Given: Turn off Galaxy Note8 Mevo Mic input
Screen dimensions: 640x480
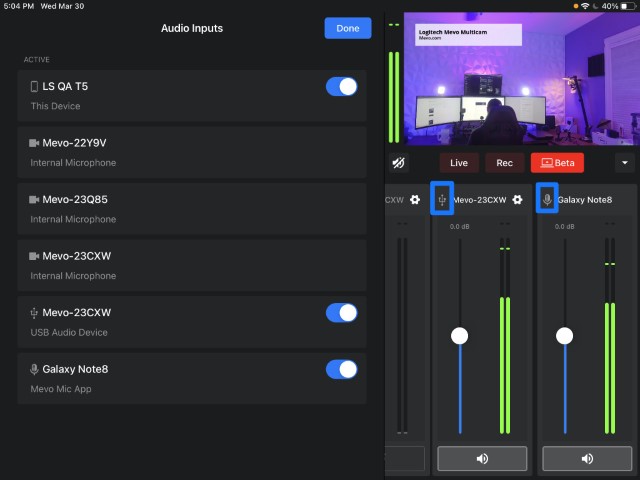Looking at the screenshot, I should 341,370.
